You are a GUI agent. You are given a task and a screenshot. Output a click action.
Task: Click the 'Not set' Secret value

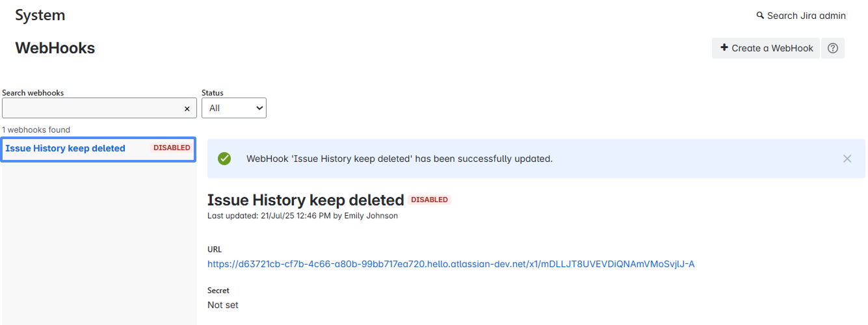[x=223, y=305]
